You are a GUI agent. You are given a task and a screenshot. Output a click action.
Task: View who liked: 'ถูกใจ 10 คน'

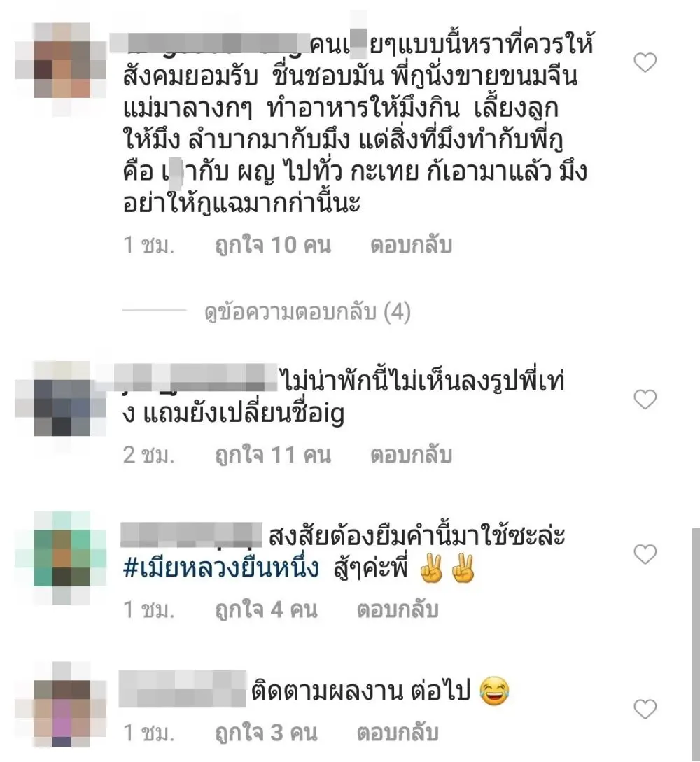tap(273, 244)
